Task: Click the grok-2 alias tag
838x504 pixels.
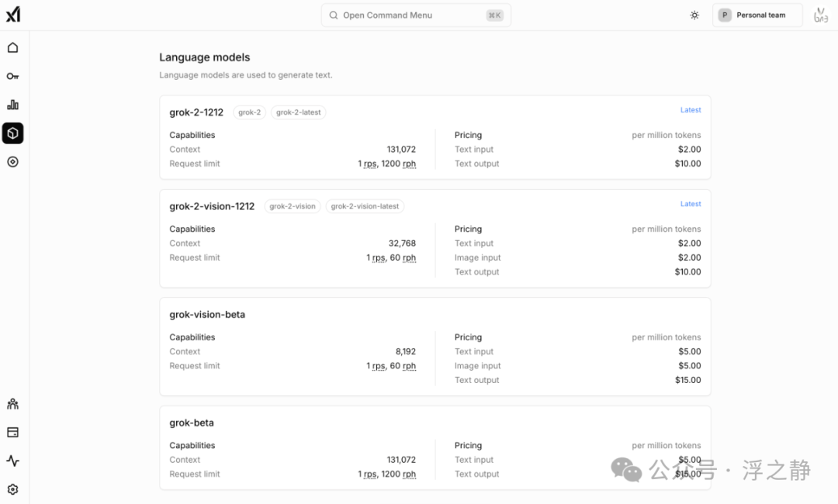Action: click(x=250, y=112)
